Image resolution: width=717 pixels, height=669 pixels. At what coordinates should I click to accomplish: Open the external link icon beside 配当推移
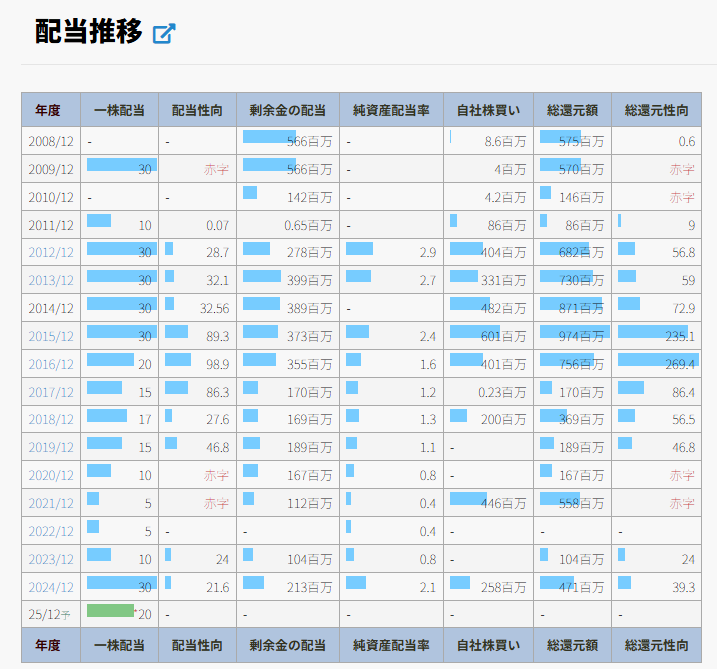[x=164, y=33]
